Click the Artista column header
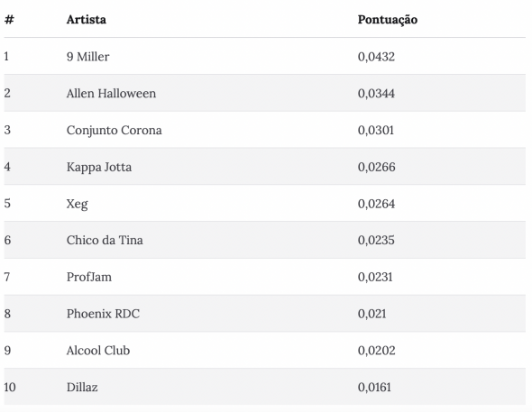 coord(87,20)
